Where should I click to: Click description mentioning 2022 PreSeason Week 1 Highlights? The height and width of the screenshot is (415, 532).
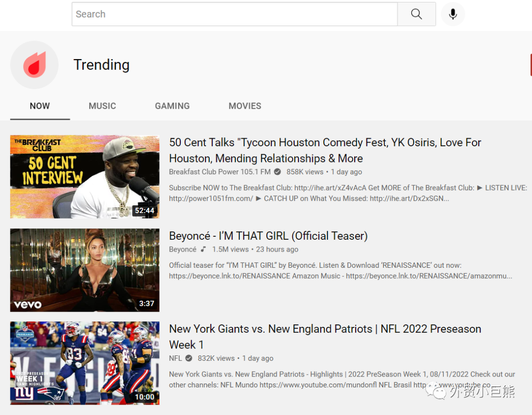(x=342, y=380)
